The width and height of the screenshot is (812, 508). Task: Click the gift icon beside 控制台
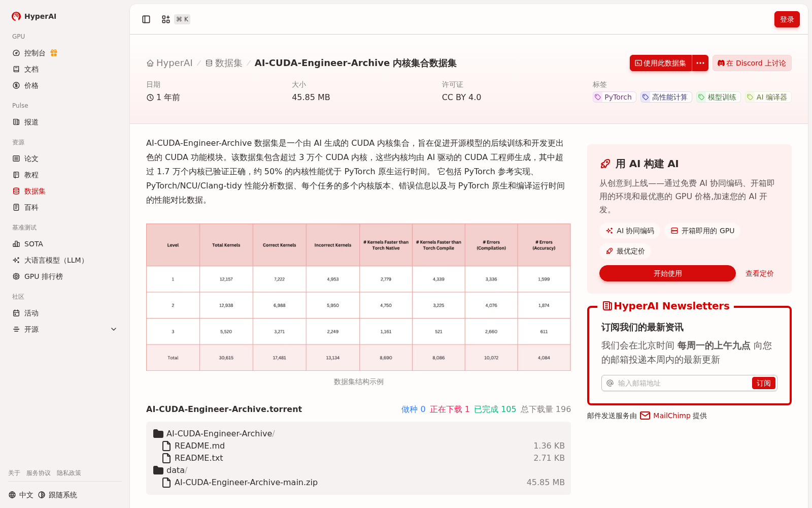(x=54, y=53)
